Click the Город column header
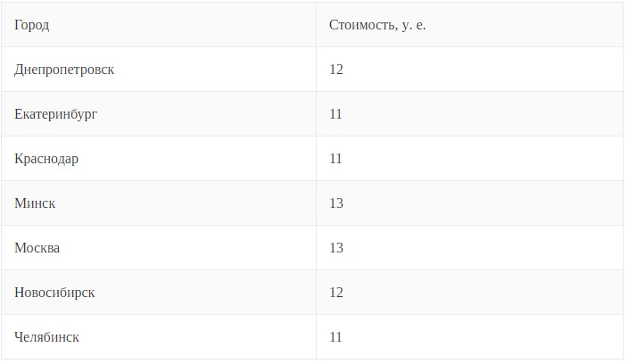The width and height of the screenshot is (629, 364). point(32,25)
